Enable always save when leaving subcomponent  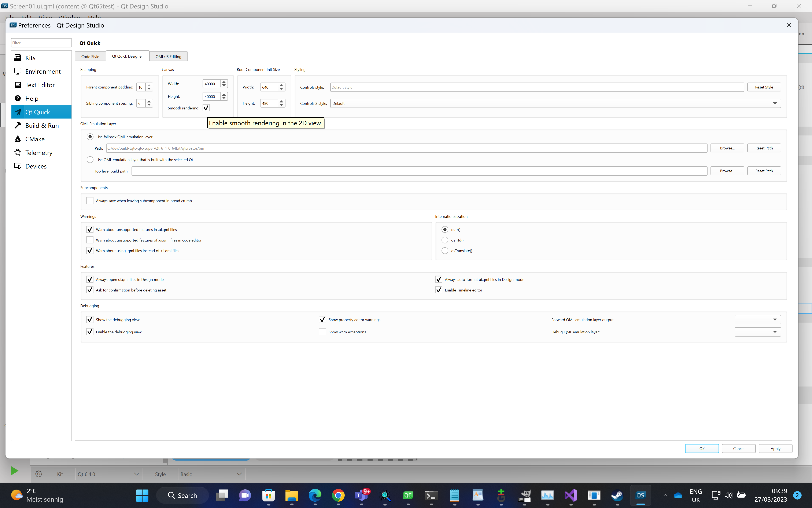(x=90, y=201)
